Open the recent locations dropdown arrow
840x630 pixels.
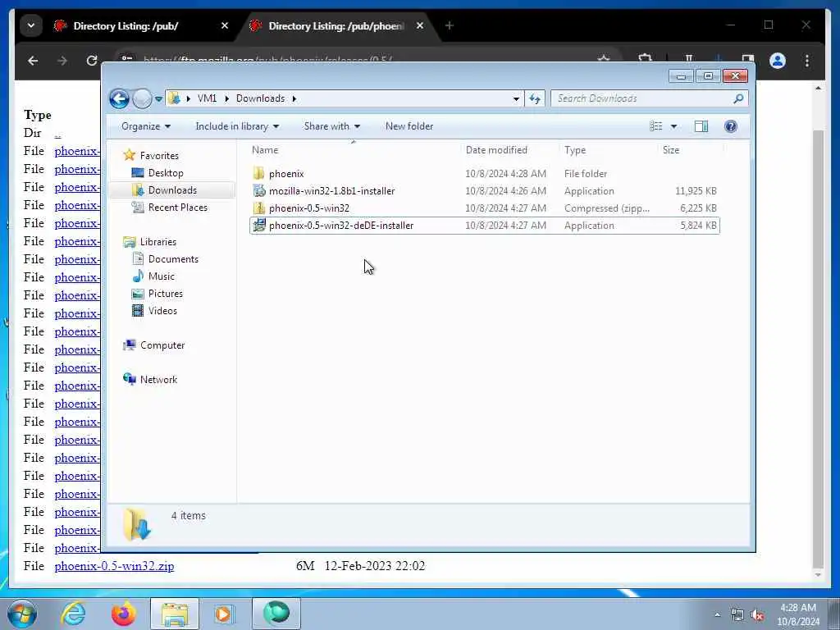click(158, 99)
